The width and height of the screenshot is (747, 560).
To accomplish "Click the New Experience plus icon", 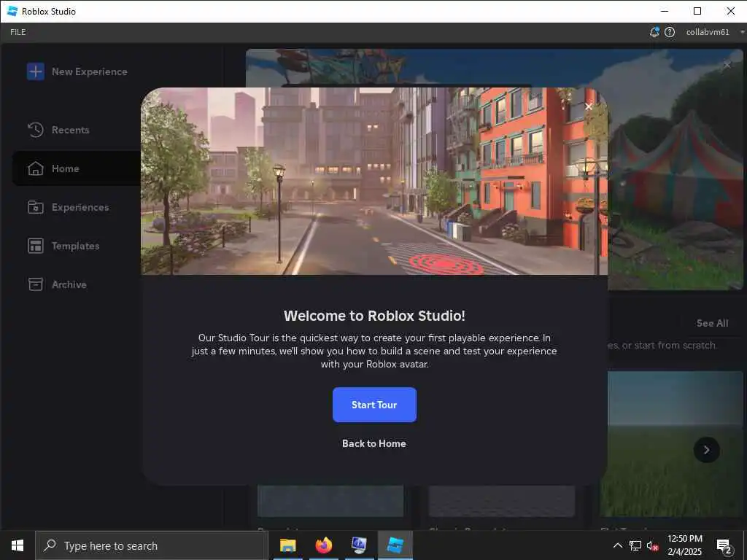I will (x=36, y=71).
